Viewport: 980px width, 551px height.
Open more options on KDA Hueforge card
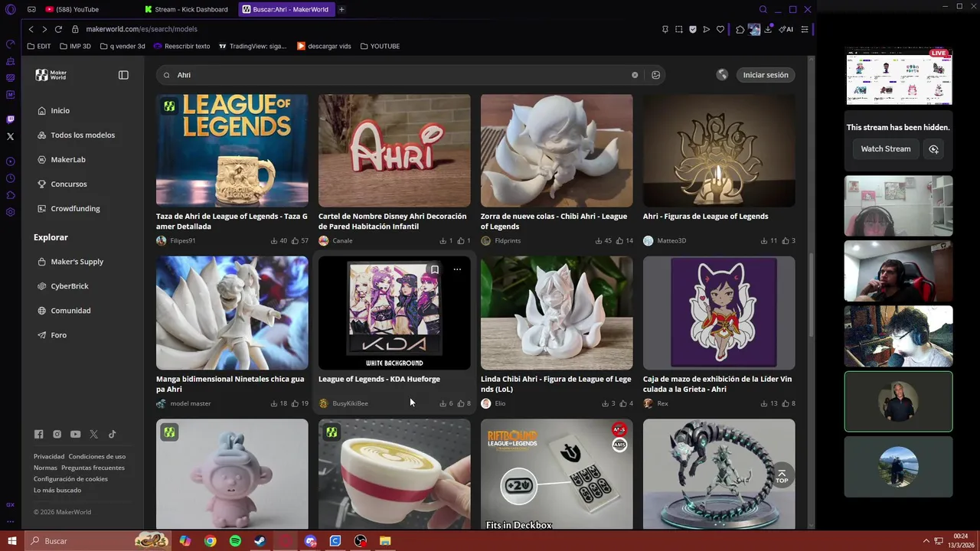(457, 269)
